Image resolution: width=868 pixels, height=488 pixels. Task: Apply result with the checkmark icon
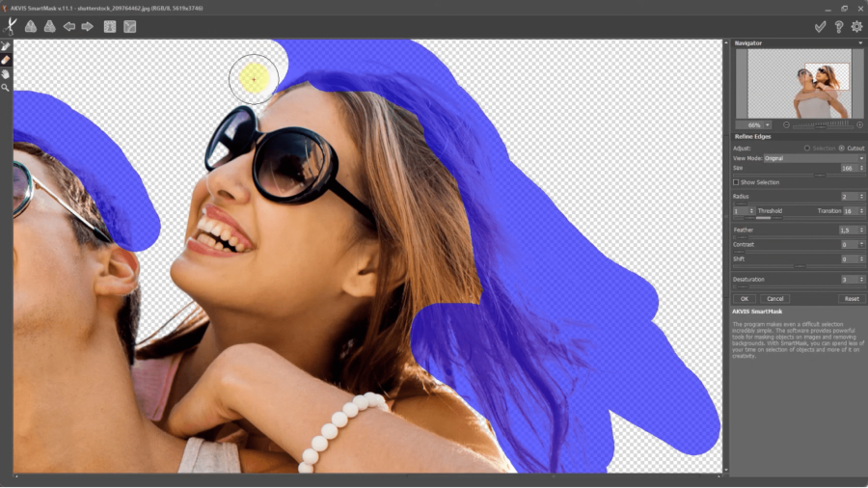pyautogui.click(x=820, y=27)
